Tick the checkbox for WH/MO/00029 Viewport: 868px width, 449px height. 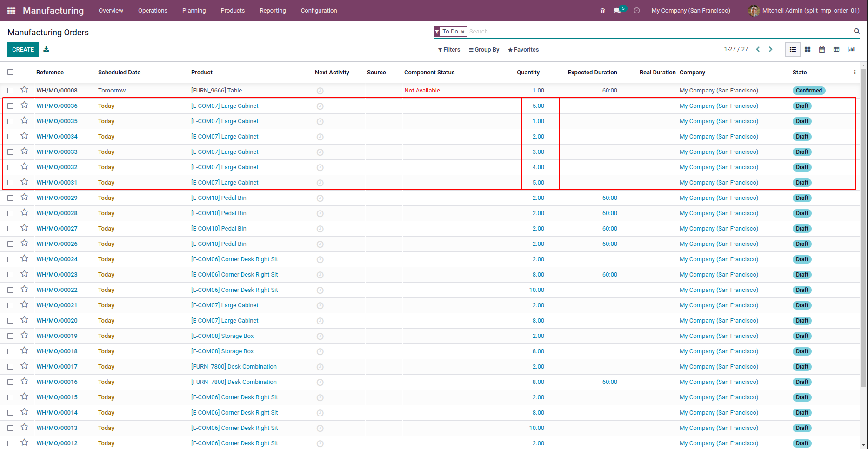pyautogui.click(x=10, y=198)
